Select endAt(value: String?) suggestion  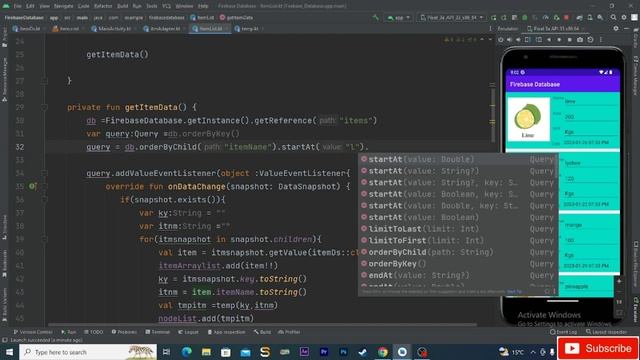(x=458, y=276)
